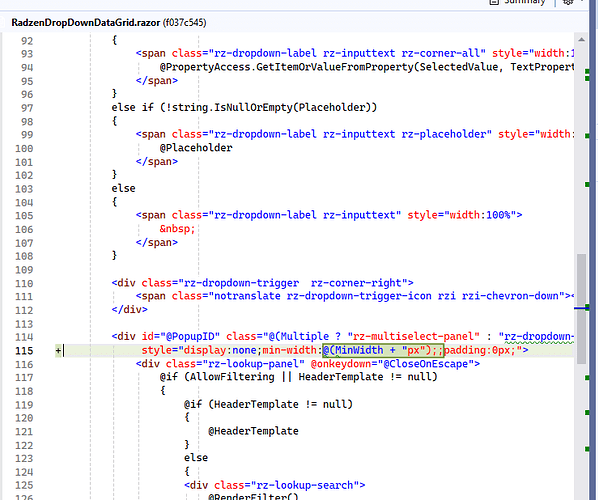Click the plus change marker on line 115
Screen dimensions: 598x500
click(58, 350)
